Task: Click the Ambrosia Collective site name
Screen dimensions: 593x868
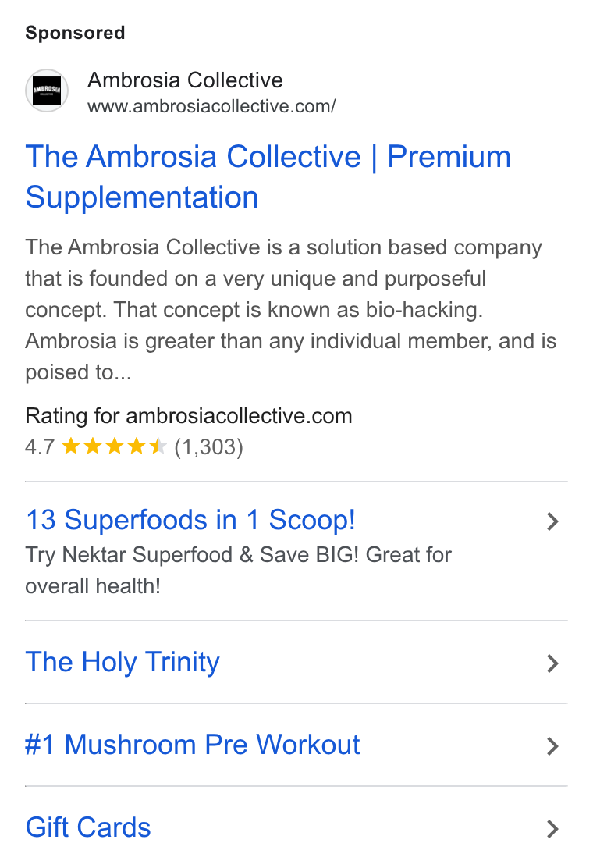Action: (185, 80)
